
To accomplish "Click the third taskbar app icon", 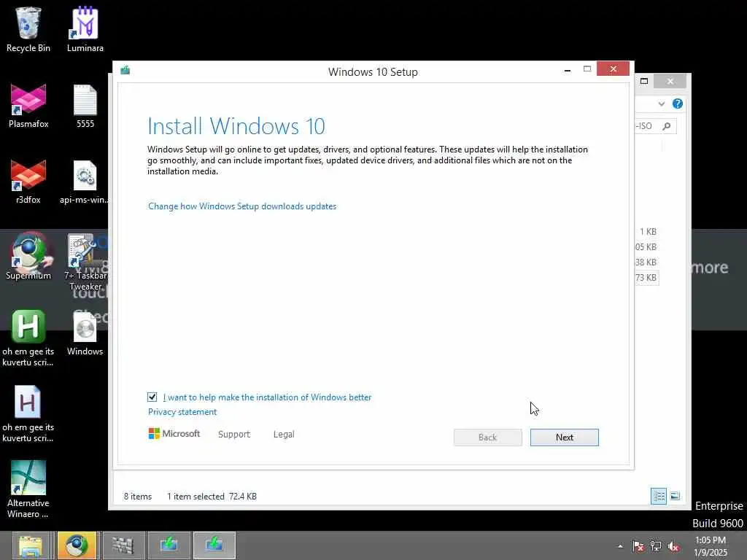I will (123, 545).
